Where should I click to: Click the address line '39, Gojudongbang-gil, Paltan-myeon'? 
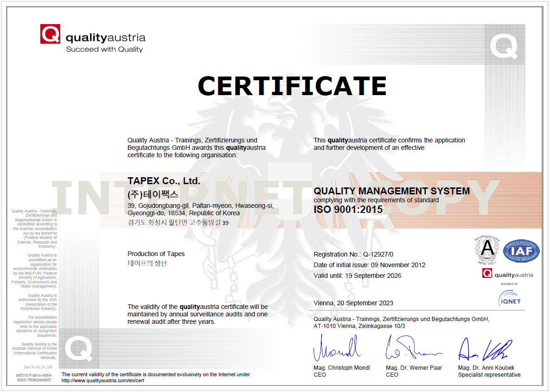click(x=201, y=206)
